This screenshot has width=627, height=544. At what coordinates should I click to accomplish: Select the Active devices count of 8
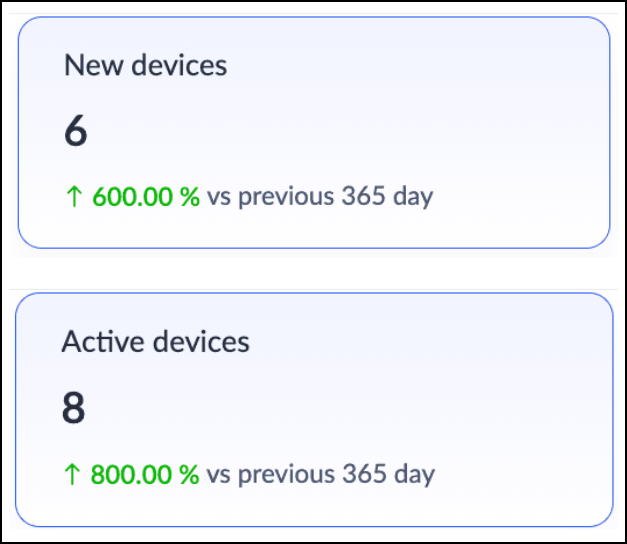pos(74,408)
